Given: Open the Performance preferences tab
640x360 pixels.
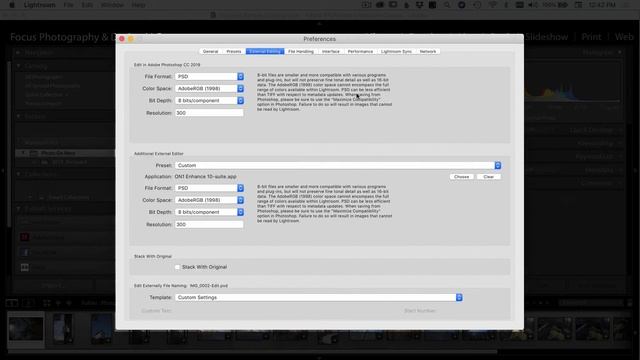Looking at the screenshot, I should [x=360, y=51].
